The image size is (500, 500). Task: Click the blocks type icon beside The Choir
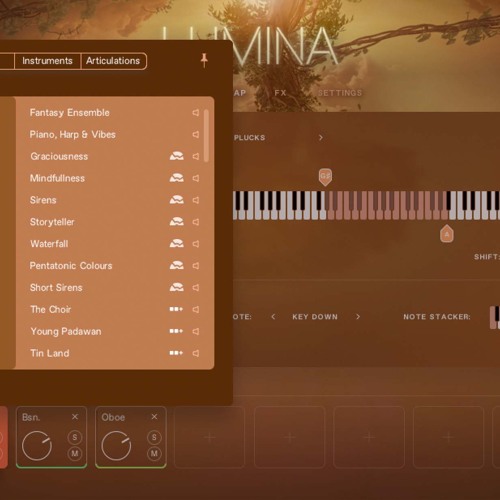click(x=176, y=309)
